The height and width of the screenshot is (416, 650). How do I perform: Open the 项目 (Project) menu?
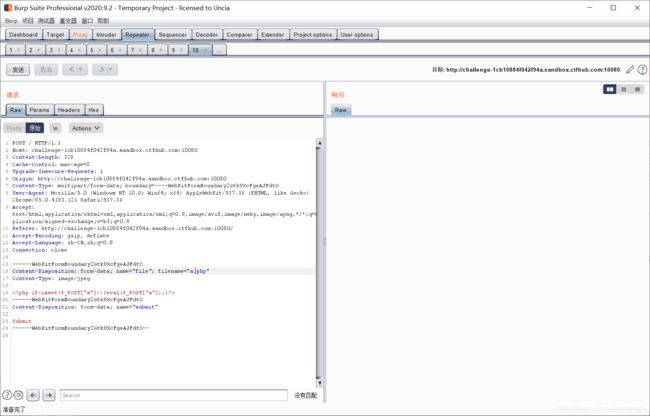tap(27, 21)
